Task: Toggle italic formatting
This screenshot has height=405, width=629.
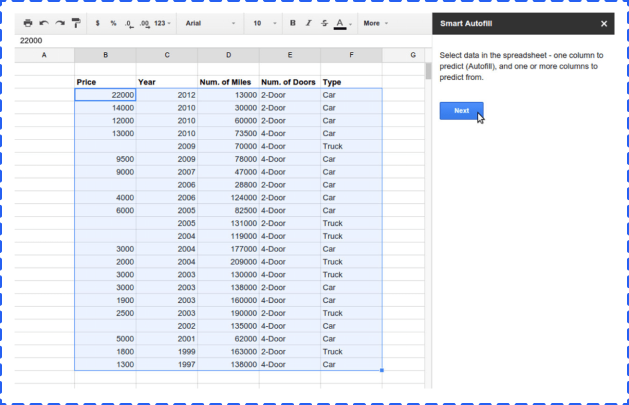Action: click(x=308, y=22)
